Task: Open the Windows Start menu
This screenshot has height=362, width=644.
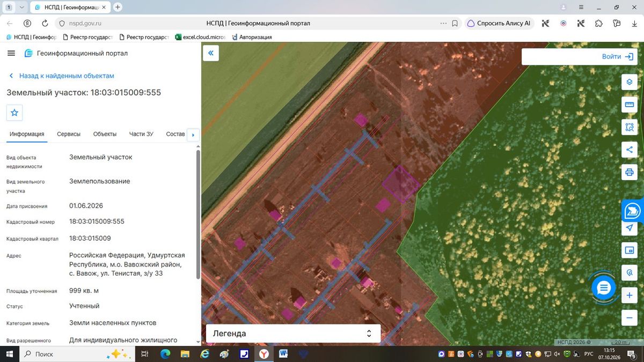Action: pos(10,354)
